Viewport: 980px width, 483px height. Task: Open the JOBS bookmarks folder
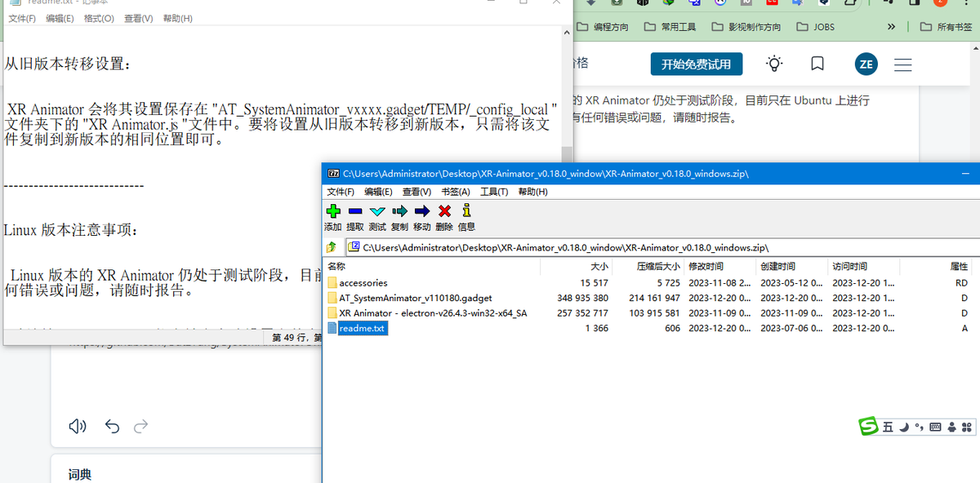816,27
